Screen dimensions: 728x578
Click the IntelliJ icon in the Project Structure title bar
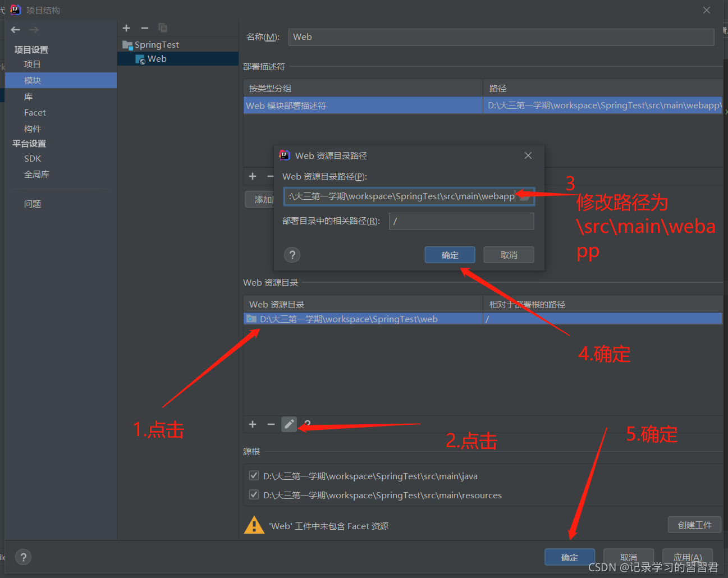[x=16, y=10]
